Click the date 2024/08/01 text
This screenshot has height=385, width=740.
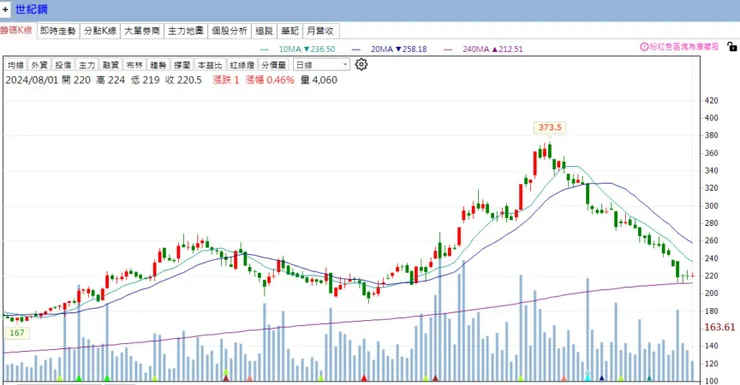(x=32, y=80)
